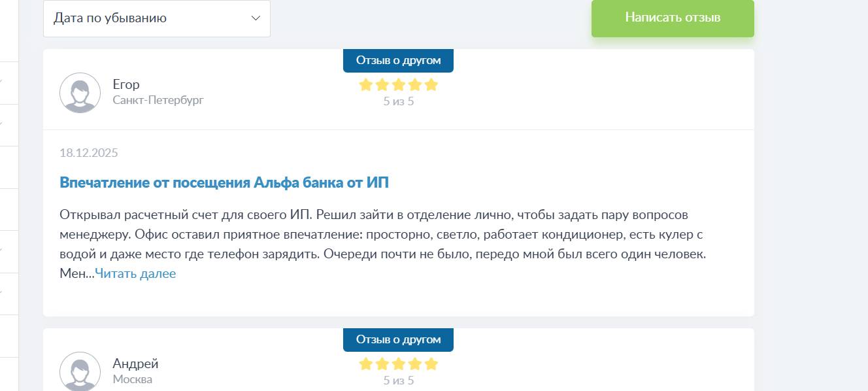Click the reviewer name Егор

point(126,84)
